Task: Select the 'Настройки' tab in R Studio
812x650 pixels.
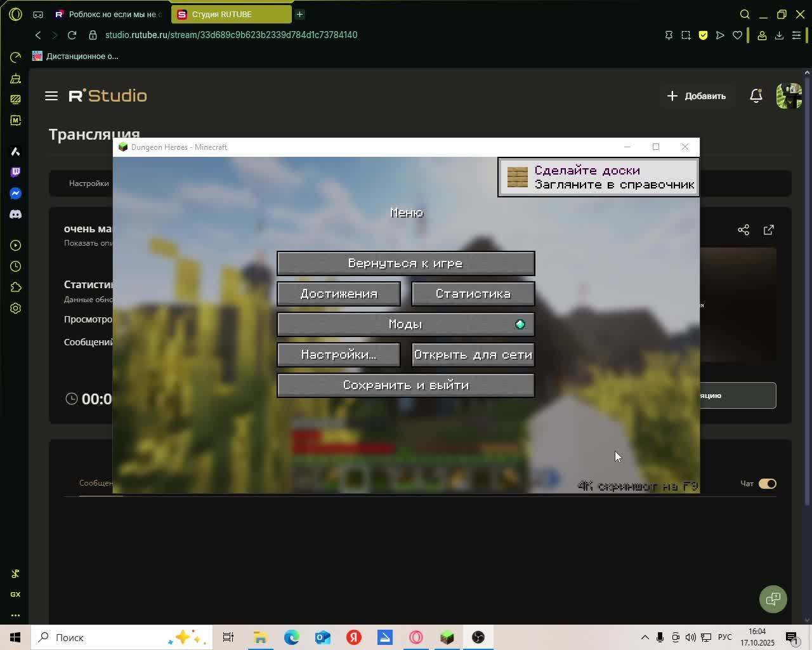Action: [x=89, y=183]
